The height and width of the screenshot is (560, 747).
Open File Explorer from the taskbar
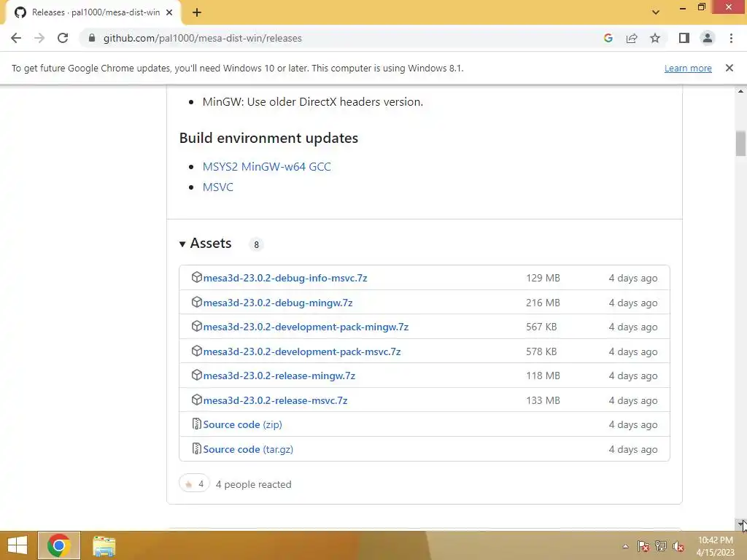(104, 546)
